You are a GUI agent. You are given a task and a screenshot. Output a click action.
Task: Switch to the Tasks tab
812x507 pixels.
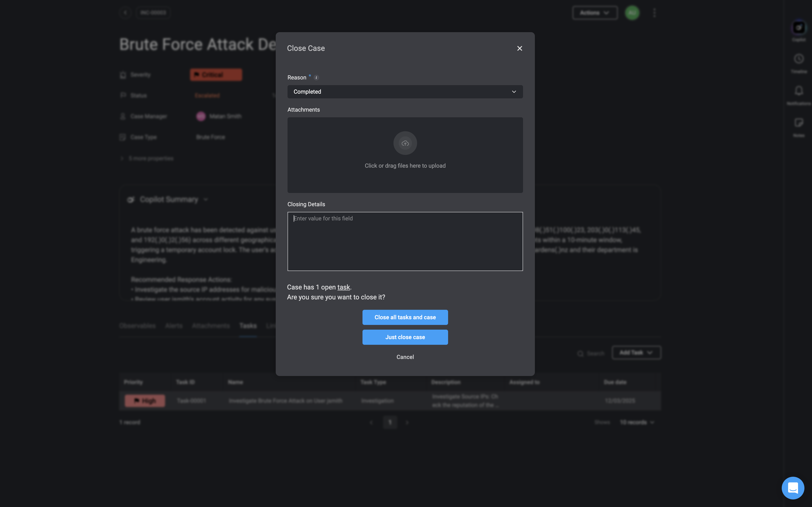[248, 326]
